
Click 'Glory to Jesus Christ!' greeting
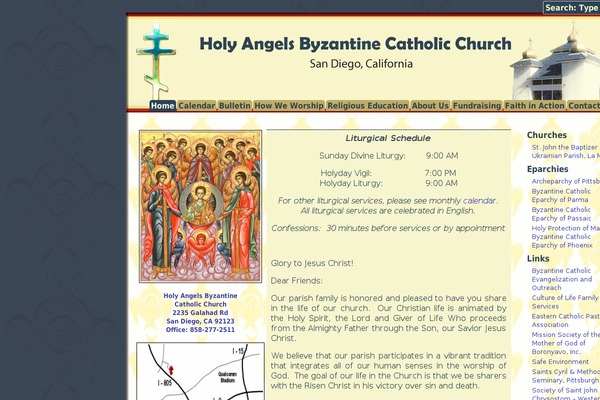click(312, 263)
